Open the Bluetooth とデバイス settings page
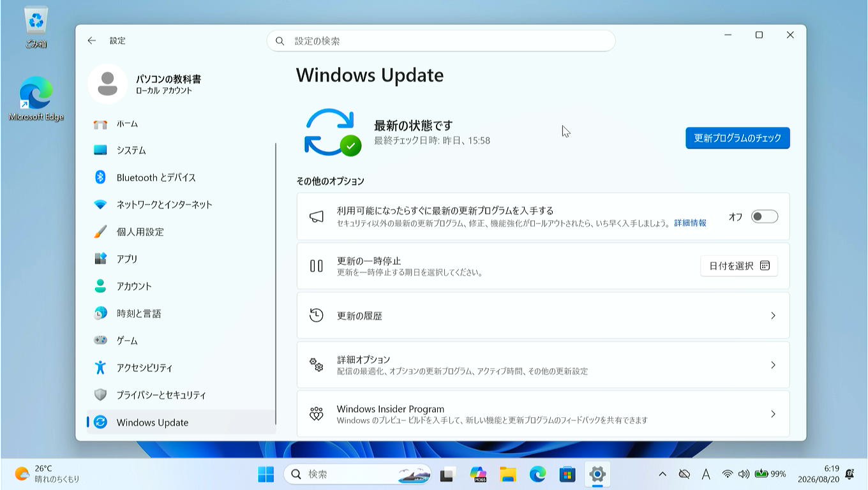868x490 pixels. pos(181,177)
